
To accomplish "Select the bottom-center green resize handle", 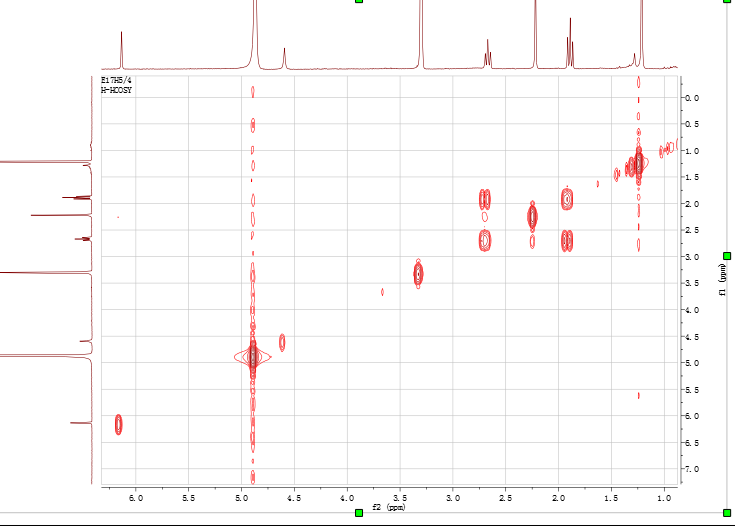I will 359,513.
